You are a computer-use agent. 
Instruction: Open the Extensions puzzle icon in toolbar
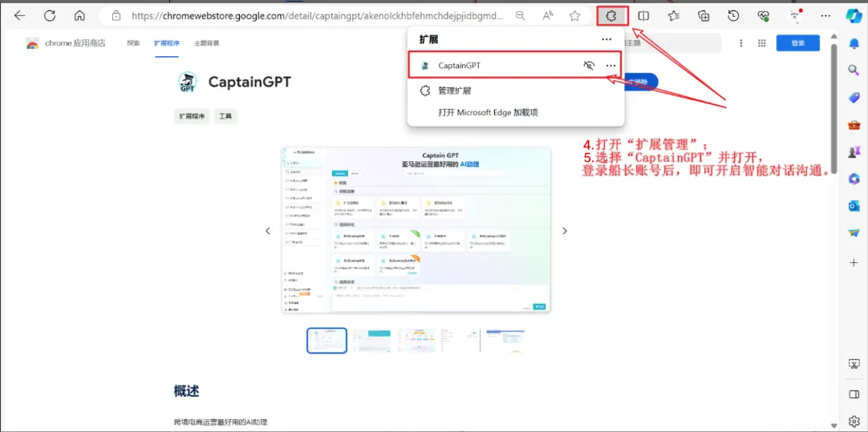pos(613,16)
